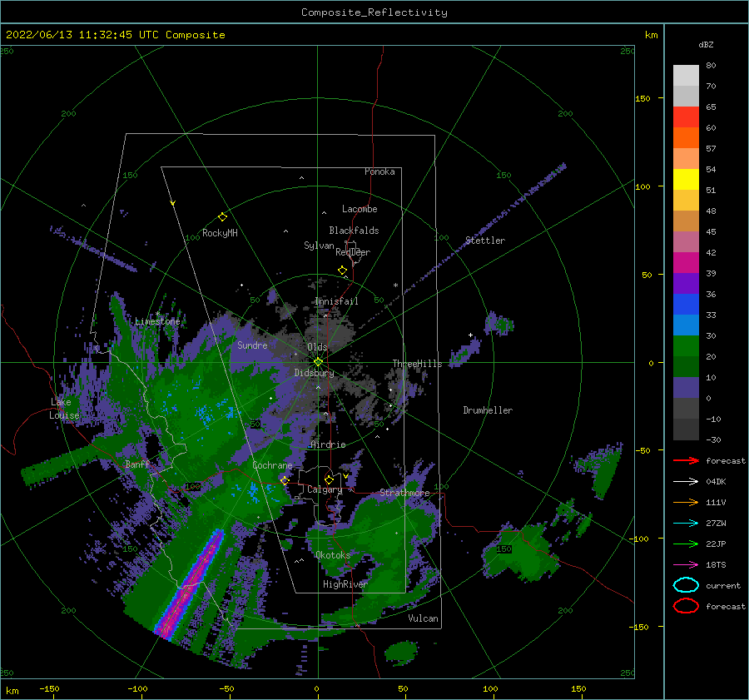Click the Sundre town label
Viewport: 749px width, 700px height.
pyautogui.click(x=253, y=345)
